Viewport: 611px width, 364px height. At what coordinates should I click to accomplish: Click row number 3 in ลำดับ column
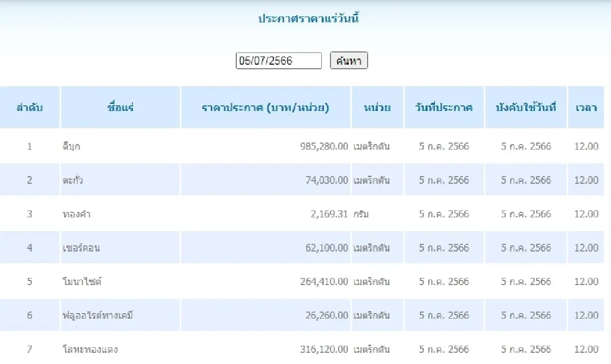coord(30,214)
